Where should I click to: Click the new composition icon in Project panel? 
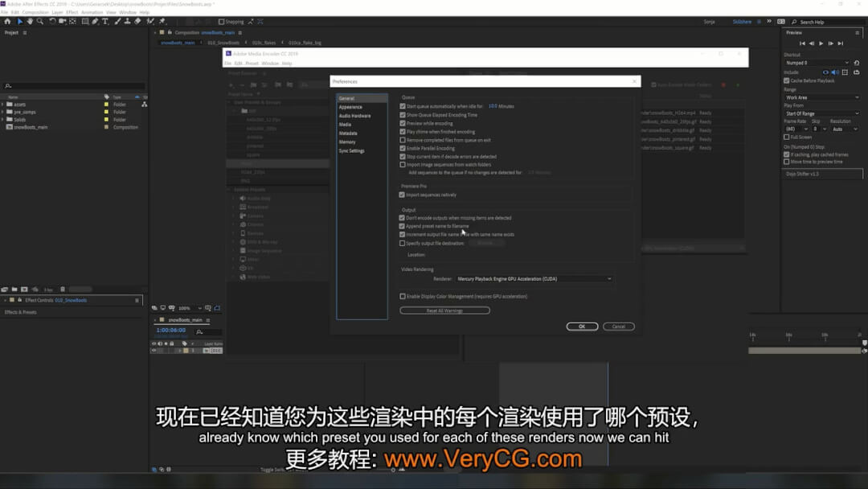click(24, 289)
